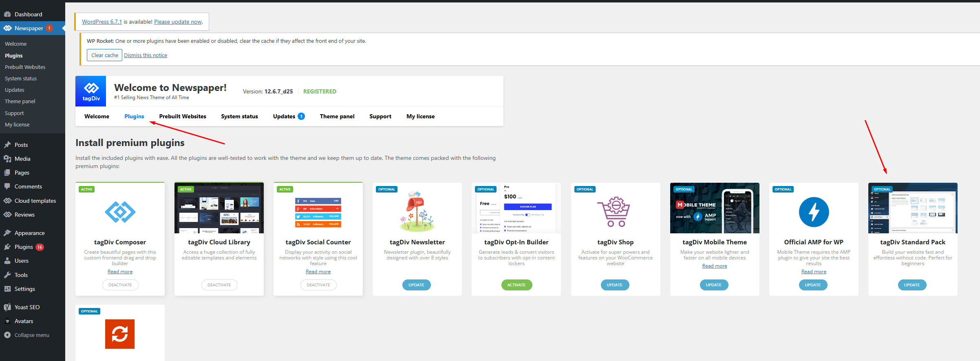The height and width of the screenshot is (361, 980).
Task: Read more about tagDiv Composer
Action: point(120,272)
